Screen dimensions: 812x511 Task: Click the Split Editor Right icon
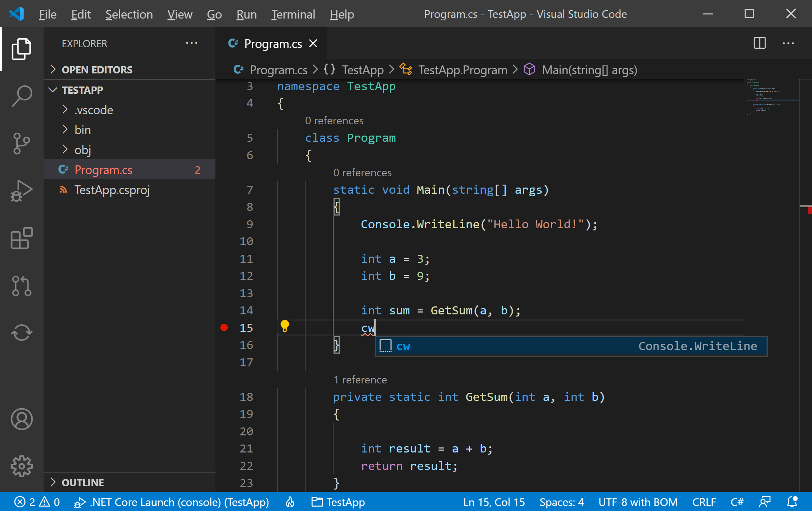point(759,43)
